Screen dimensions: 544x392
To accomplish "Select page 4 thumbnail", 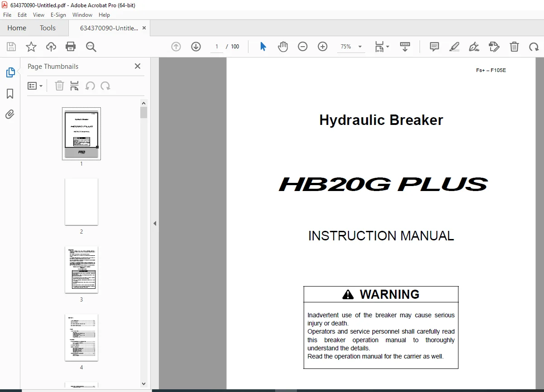I will [x=81, y=337].
